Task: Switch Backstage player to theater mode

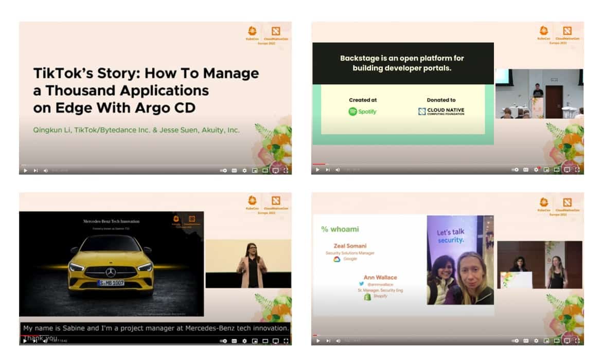Action: 557,170
